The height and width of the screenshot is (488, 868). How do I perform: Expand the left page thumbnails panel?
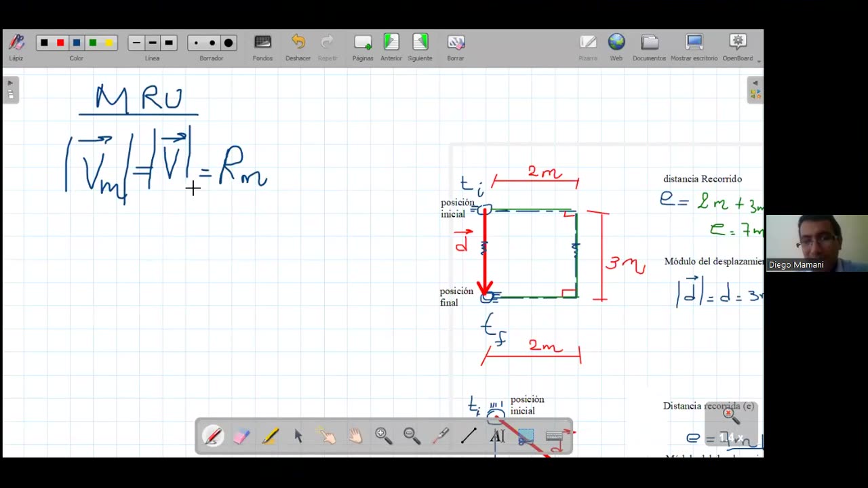10,89
